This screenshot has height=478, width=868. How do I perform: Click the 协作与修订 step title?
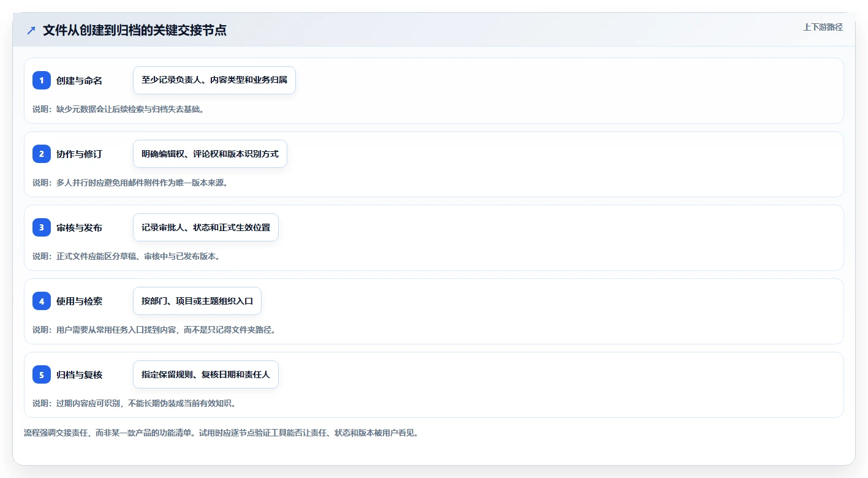[79, 154]
